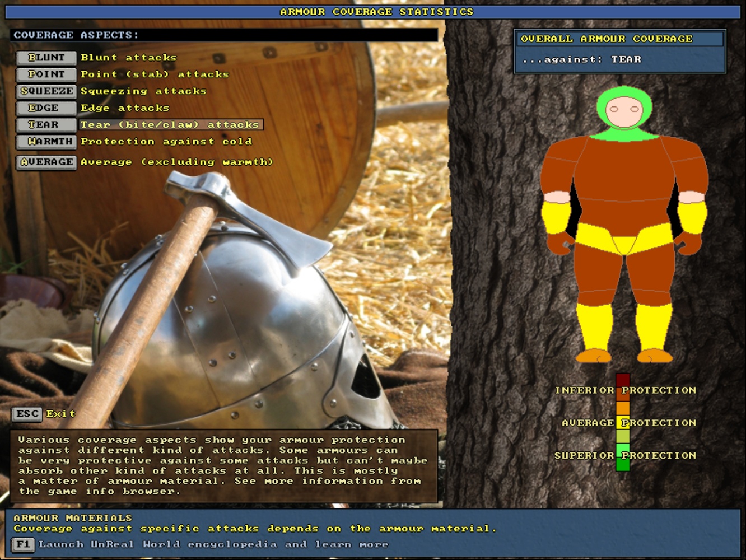Image resolution: width=746 pixels, height=560 pixels.
Task: Click the yellow average protection swatch
Action: (x=623, y=423)
